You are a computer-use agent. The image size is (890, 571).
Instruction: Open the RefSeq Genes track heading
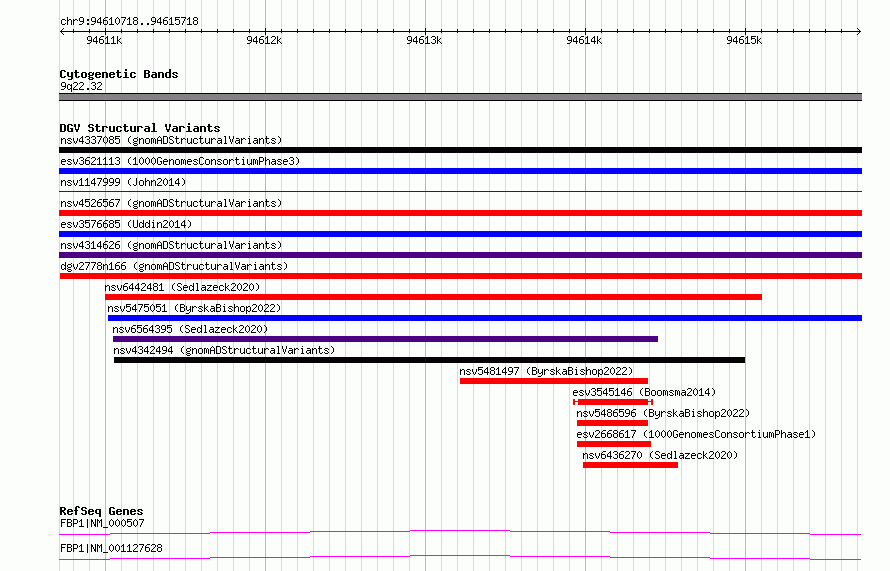click(x=101, y=511)
